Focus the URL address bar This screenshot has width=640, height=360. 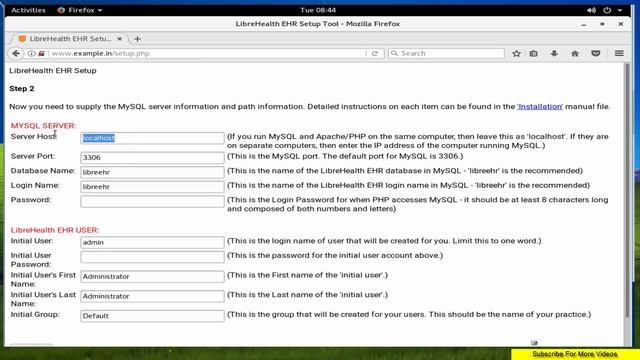click(206, 53)
